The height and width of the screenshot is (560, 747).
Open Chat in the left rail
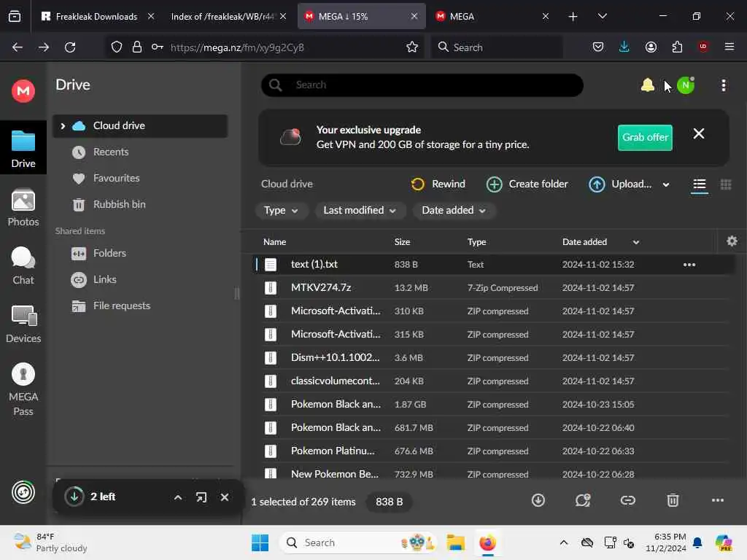coord(23,265)
